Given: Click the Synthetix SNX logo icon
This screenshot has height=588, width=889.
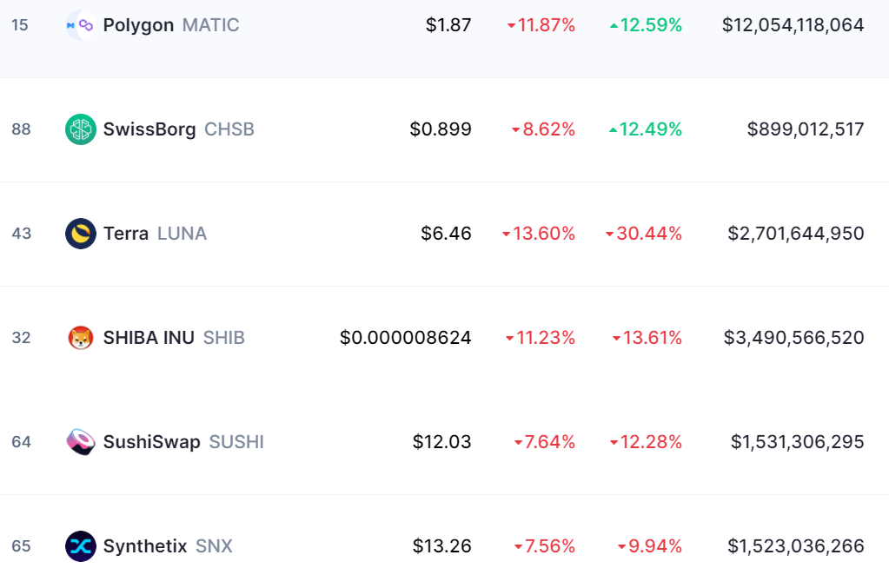Looking at the screenshot, I should click(x=81, y=546).
